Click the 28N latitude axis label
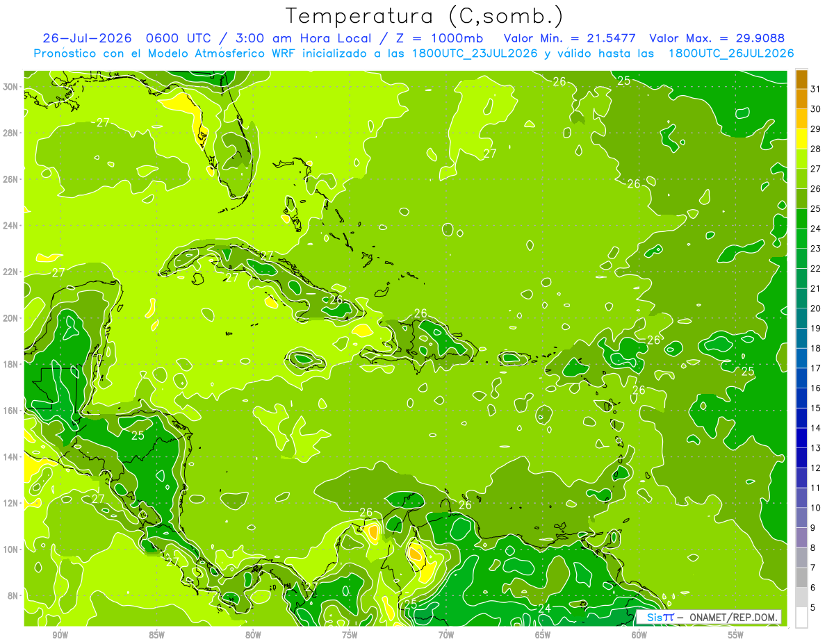The width and height of the screenshot is (834, 644). (10, 133)
